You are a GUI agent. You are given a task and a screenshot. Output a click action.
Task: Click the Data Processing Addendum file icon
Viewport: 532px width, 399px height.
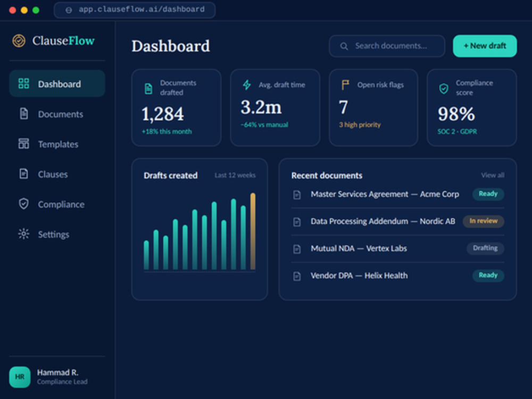tap(297, 222)
